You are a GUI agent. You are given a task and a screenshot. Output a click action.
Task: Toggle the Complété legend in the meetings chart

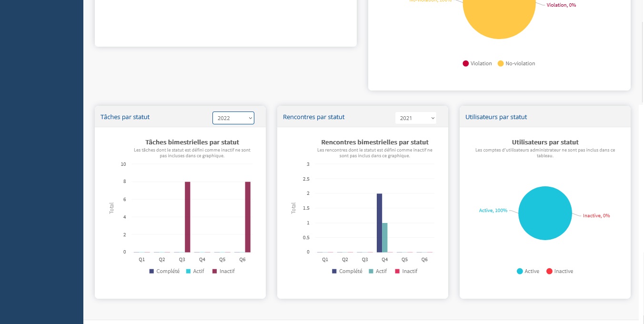tap(347, 271)
